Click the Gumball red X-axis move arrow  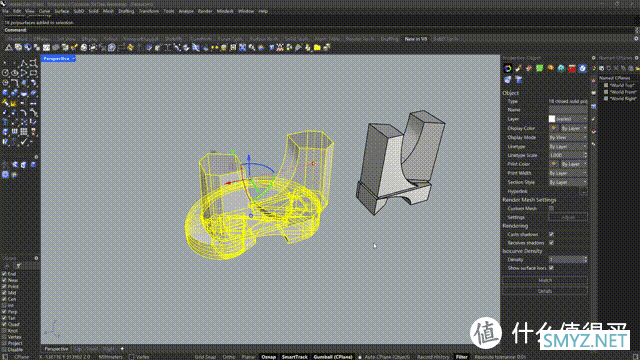coord(228,183)
